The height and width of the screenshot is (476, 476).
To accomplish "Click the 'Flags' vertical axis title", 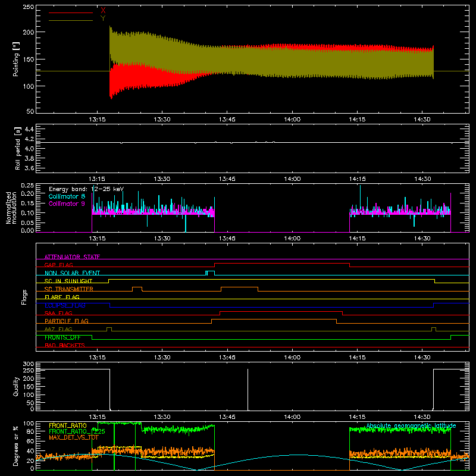I will (x=24, y=297).
